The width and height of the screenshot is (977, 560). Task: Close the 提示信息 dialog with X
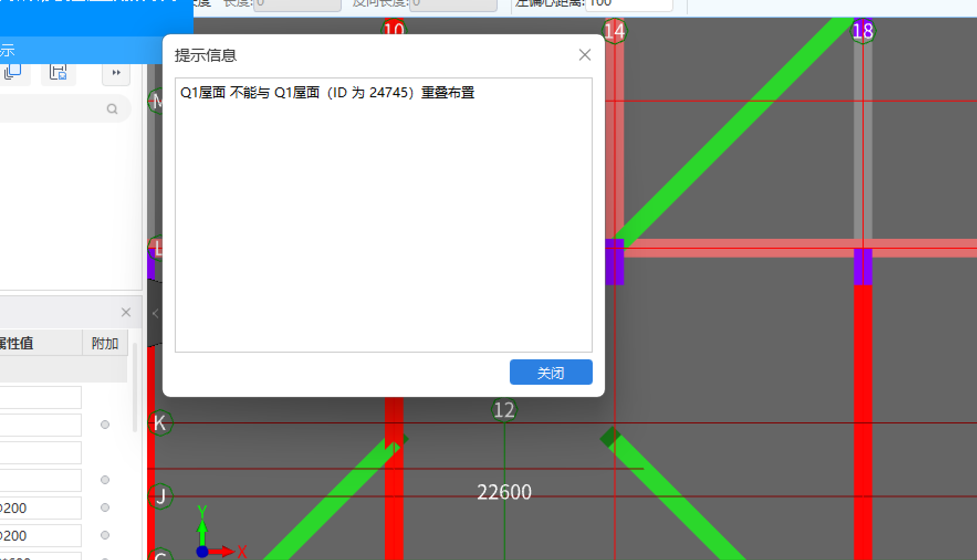(x=585, y=55)
